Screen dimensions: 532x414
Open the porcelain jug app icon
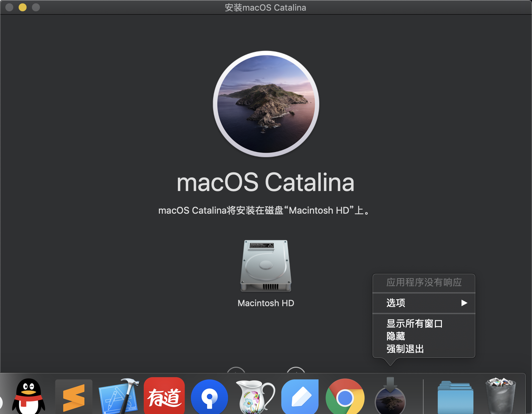tap(255, 397)
